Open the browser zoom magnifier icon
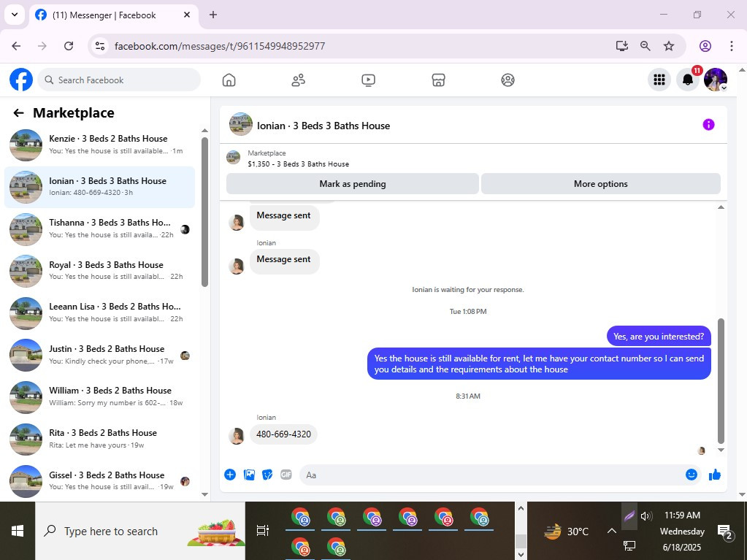The image size is (747, 560). (x=645, y=46)
